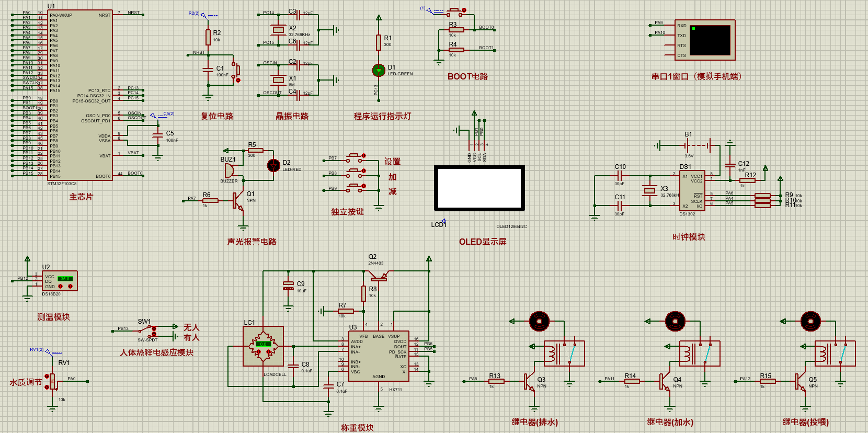Click the B1 3.6V battery symbol
Image resolution: width=868 pixels, height=433 pixels.
click(698, 145)
